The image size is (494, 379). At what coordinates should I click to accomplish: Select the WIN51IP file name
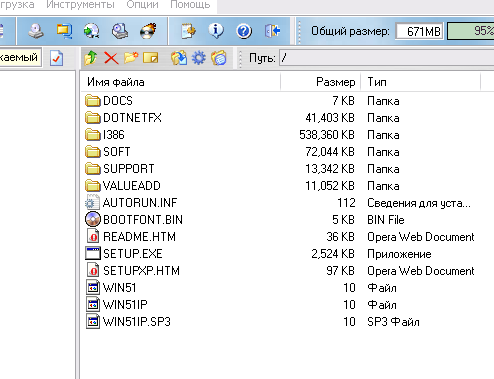click(125, 305)
